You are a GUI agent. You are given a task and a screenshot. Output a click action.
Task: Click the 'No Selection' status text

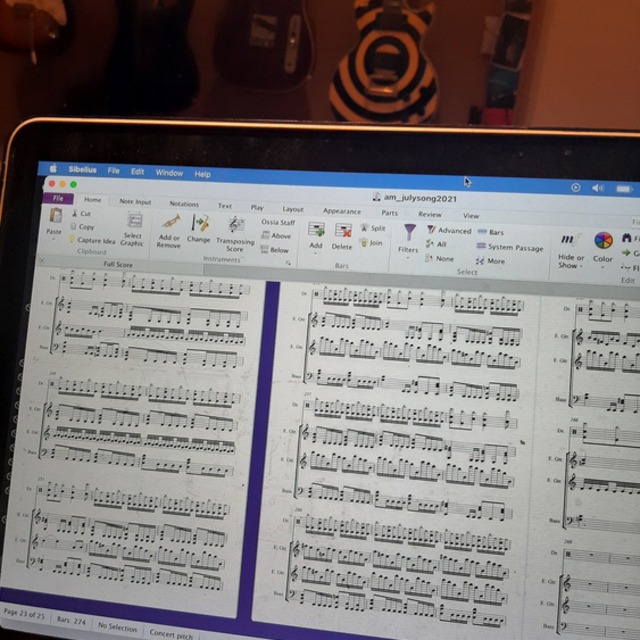pyautogui.click(x=118, y=627)
